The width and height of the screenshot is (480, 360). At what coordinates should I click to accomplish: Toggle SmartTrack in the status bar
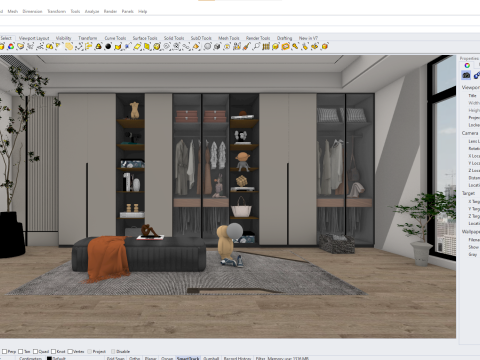click(x=188, y=358)
